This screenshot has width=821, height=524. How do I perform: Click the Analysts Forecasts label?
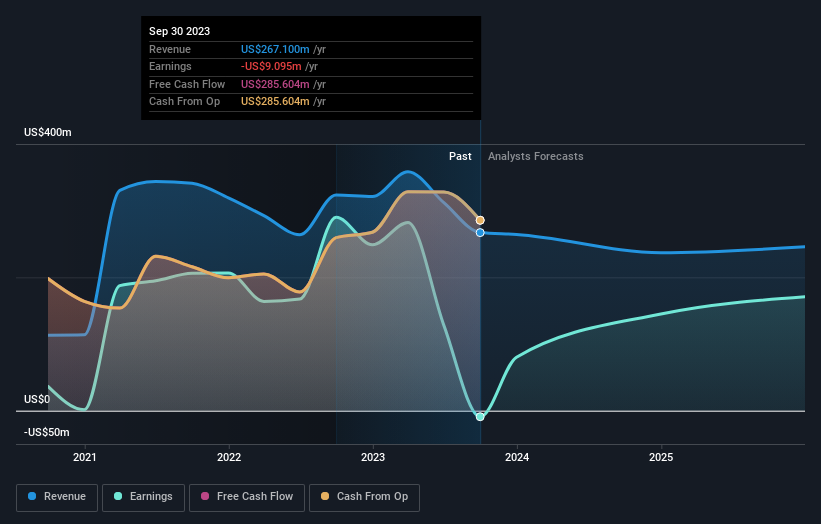tap(536, 156)
